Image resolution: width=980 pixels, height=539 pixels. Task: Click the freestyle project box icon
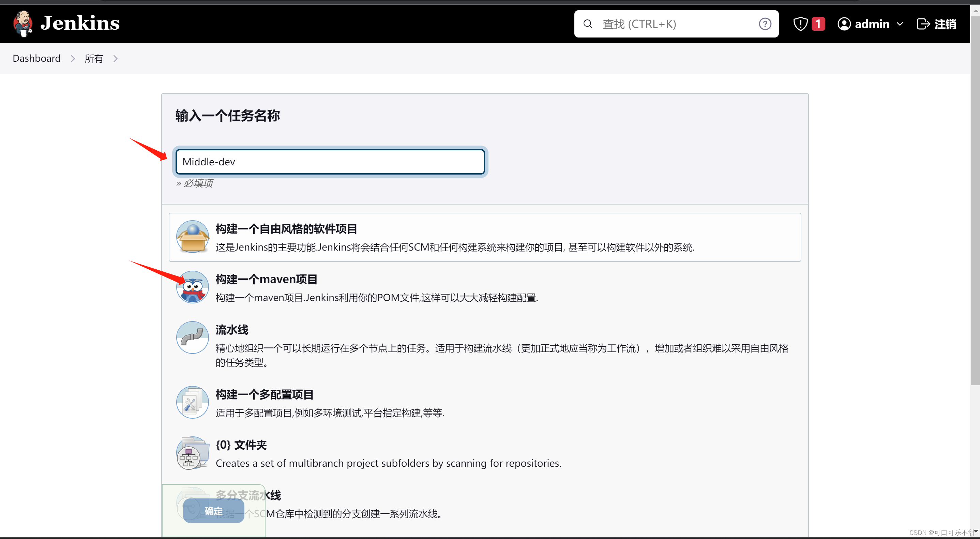[192, 237]
